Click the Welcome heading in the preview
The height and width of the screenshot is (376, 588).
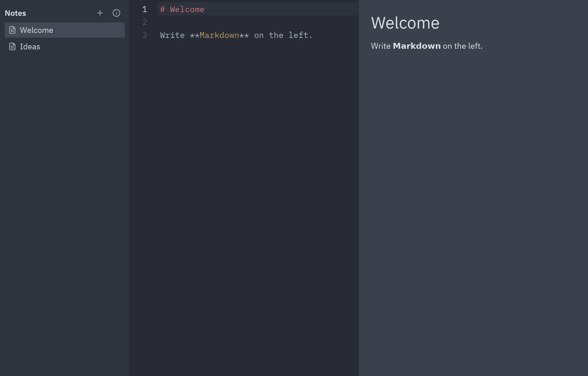[405, 23]
